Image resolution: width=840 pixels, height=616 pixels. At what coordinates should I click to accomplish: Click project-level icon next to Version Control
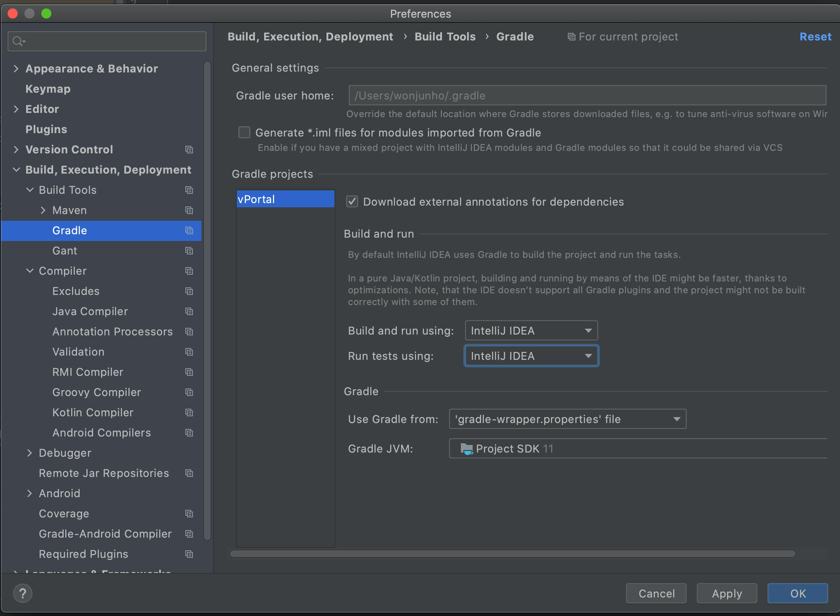tap(189, 150)
